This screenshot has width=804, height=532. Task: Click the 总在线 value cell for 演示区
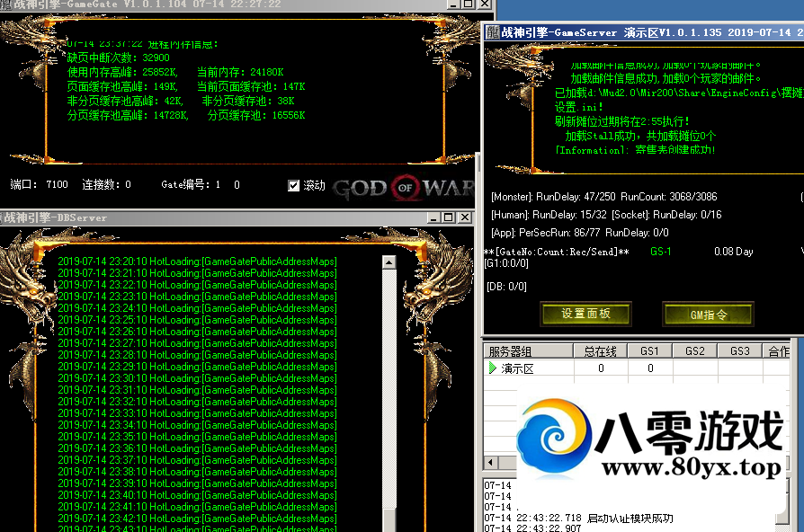pos(601,368)
